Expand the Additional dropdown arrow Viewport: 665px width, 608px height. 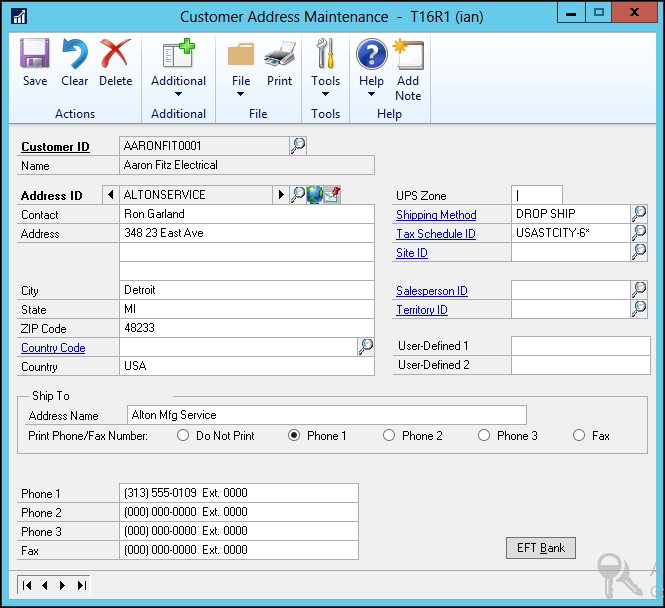(x=178, y=94)
